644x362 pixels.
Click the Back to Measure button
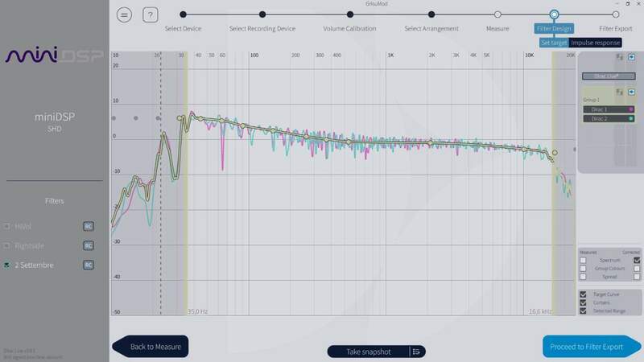[150, 347]
